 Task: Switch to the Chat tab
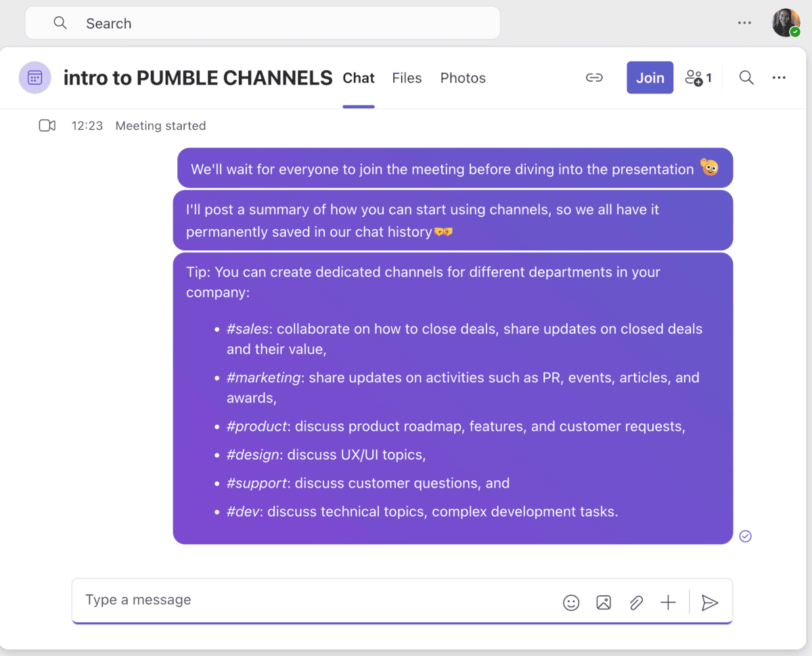pos(359,78)
